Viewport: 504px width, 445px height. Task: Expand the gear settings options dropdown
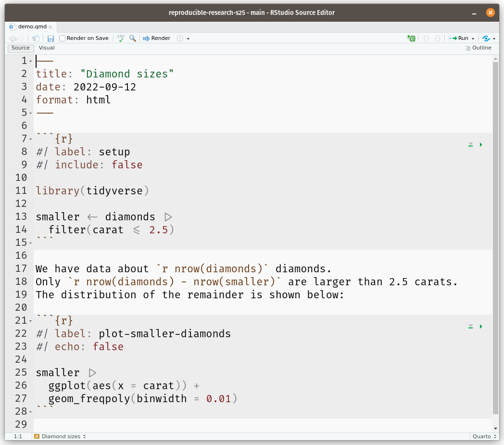(x=188, y=38)
